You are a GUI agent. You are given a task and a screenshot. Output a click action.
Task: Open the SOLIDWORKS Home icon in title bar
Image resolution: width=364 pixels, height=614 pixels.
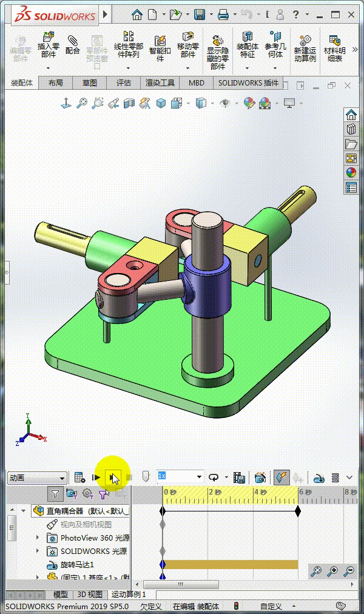pos(136,15)
